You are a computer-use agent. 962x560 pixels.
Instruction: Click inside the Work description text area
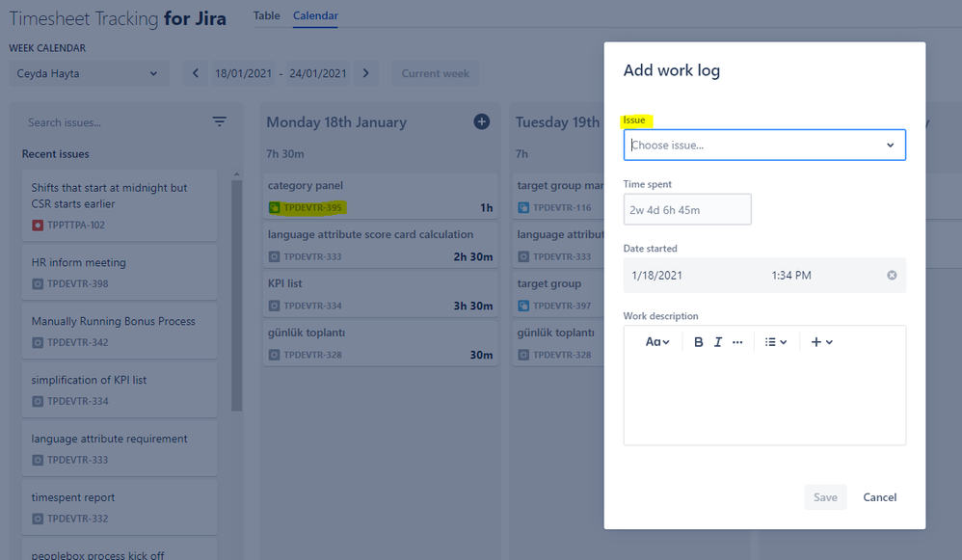[x=764, y=399]
